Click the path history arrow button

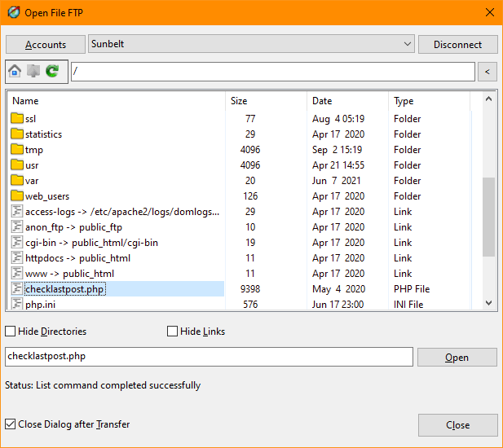pos(488,72)
